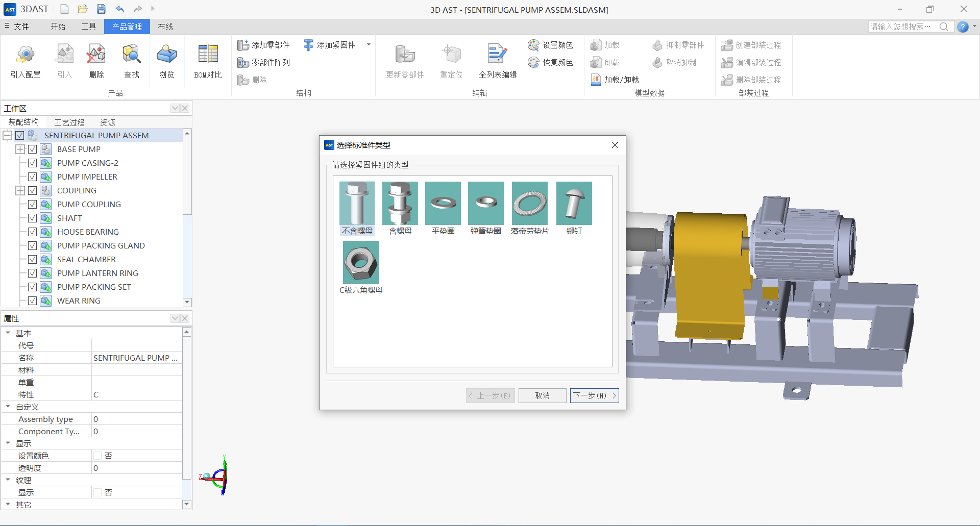Open the 工艺过程 workspace tab

pos(69,122)
